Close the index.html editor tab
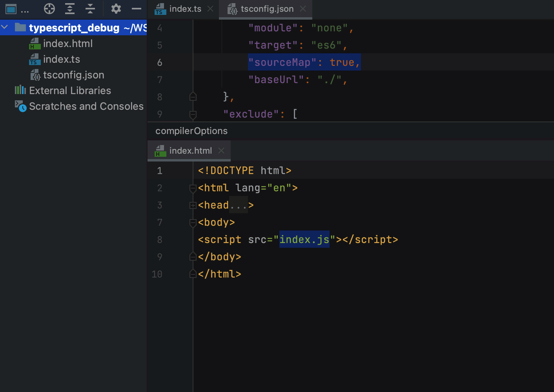This screenshot has width=554, height=392. (x=221, y=151)
